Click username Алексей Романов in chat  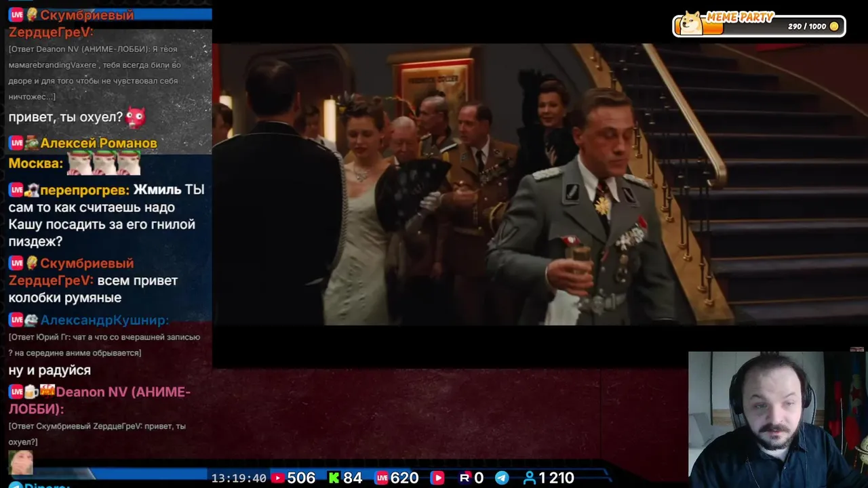pyautogui.click(x=99, y=143)
